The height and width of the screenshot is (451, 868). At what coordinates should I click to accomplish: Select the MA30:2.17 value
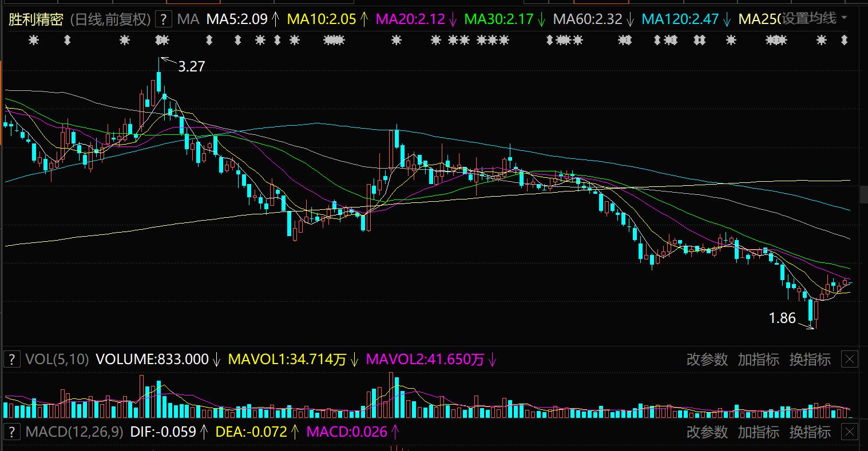499,19
